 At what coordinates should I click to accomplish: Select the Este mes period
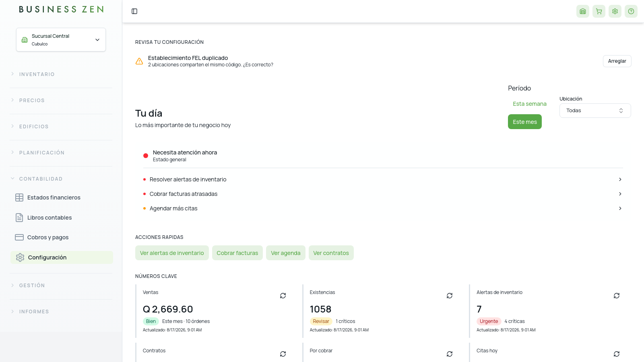click(x=525, y=122)
